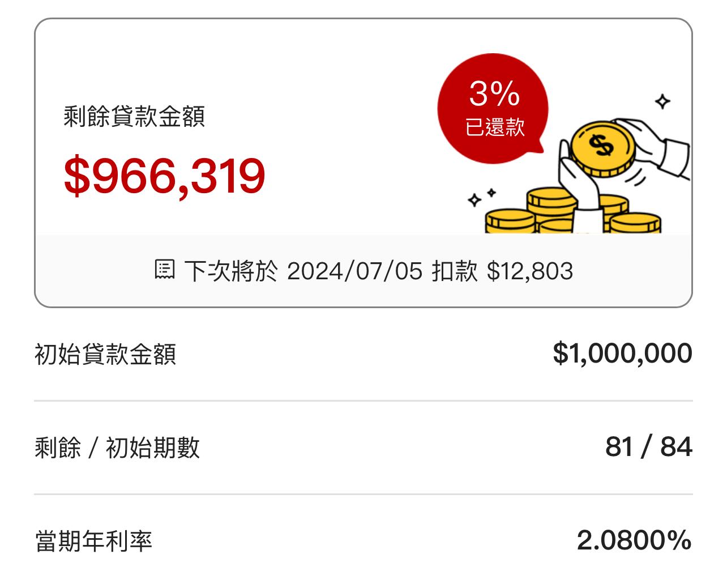Viewport: 727px width, 588px height.
Task: Open the next payment detail 2024/07/05
Action: tap(354, 271)
